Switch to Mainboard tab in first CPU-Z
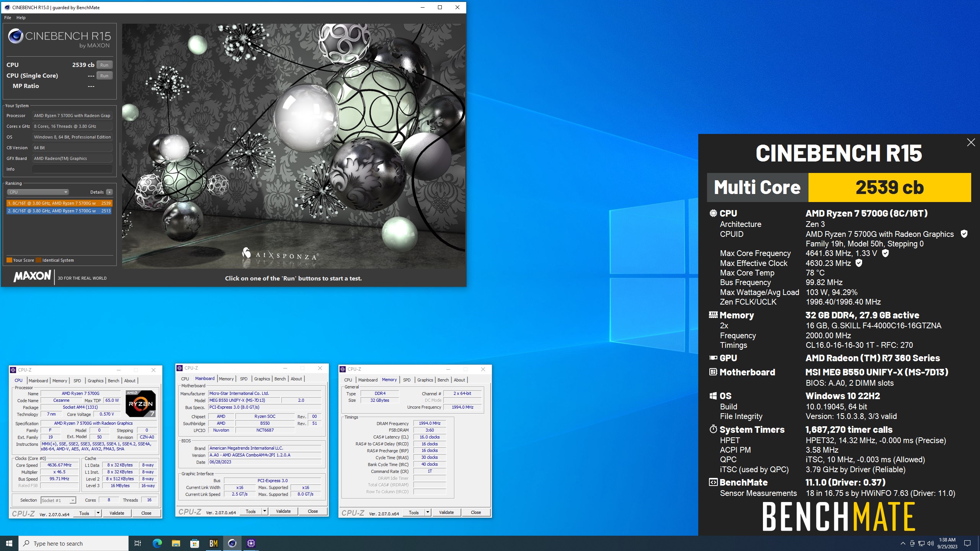Screen dimensions: 980x551 pos(38,381)
